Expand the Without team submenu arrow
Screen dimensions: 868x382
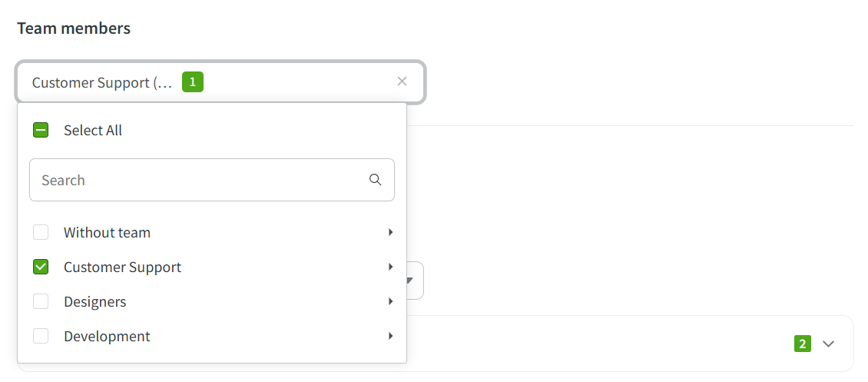click(391, 232)
